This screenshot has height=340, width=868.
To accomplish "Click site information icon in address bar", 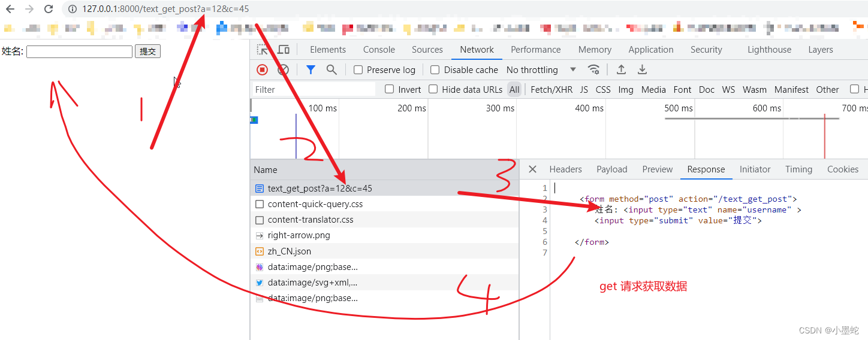I will (73, 9).
